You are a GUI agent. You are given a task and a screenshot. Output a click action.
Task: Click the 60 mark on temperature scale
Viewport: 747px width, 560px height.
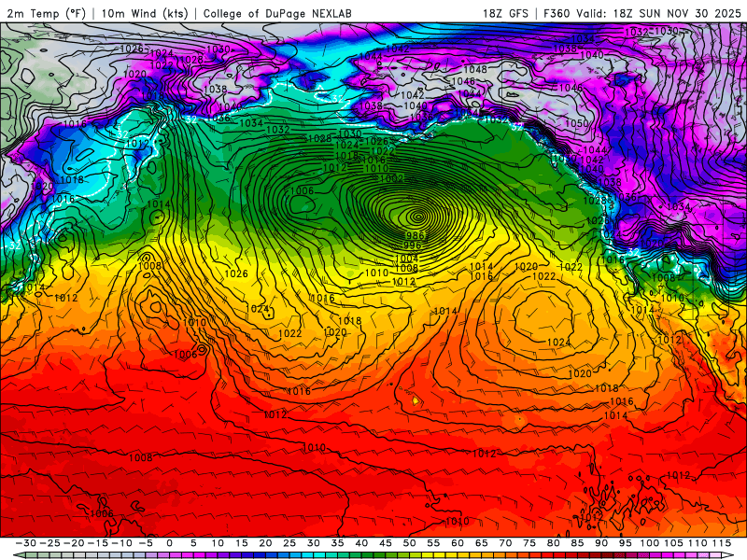pos(458,543)
